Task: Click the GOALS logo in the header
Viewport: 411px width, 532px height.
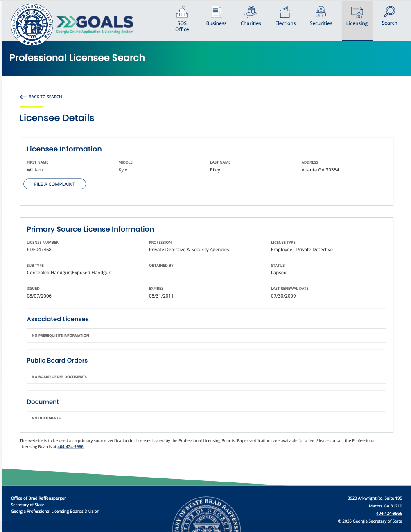Action: (95, 24)
